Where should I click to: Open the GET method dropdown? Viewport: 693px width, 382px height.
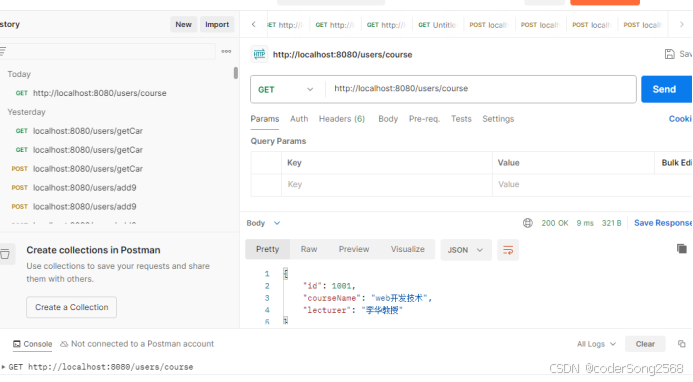pyautogui.click(x=285, y=90)
